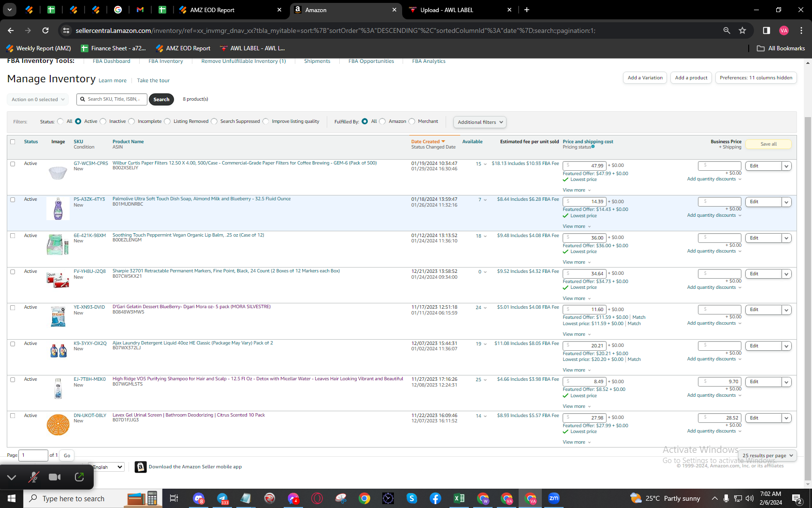
Task: Click Add a product button
Action: pyautogui.click(x=691, y=77)
